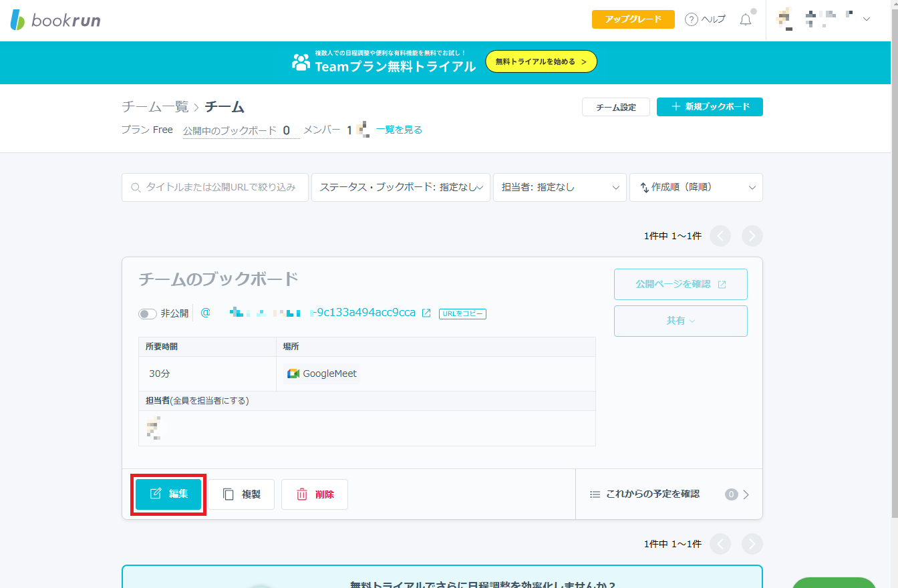The width and height of the screenshot is (898, 588).
Task: Click the trash icon on the 削除 button
Action: 301,494
